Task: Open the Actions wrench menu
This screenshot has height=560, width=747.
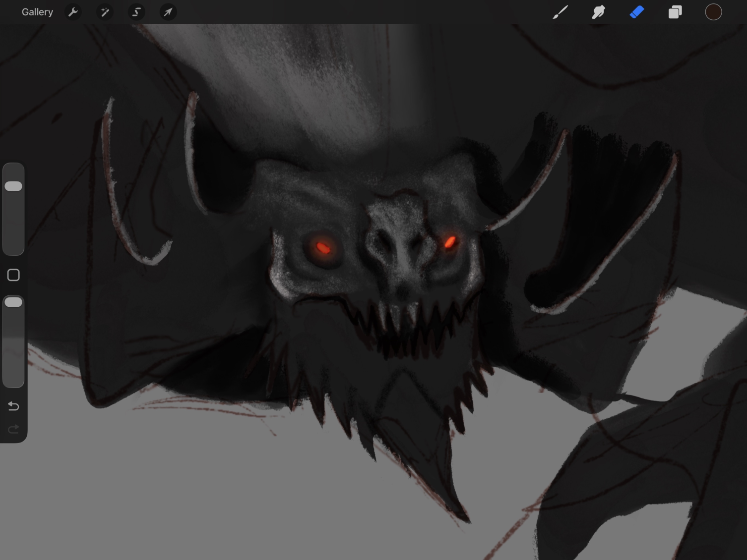Action: 73,12
